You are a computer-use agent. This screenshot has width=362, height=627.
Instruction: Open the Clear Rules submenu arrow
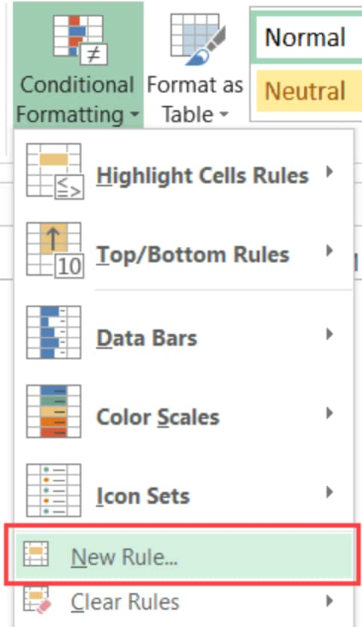[x=330, y=601]
